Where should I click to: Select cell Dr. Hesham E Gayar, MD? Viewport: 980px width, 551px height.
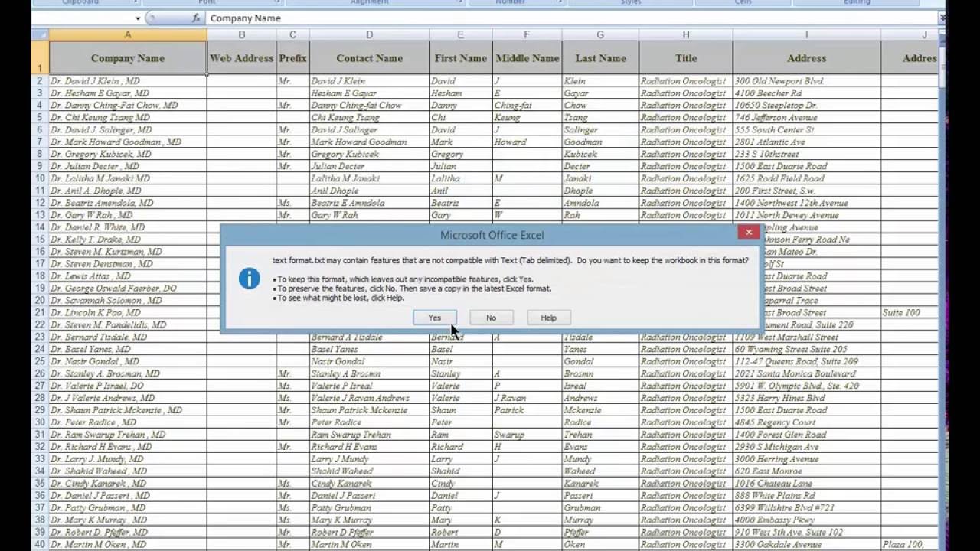point(128,93)
